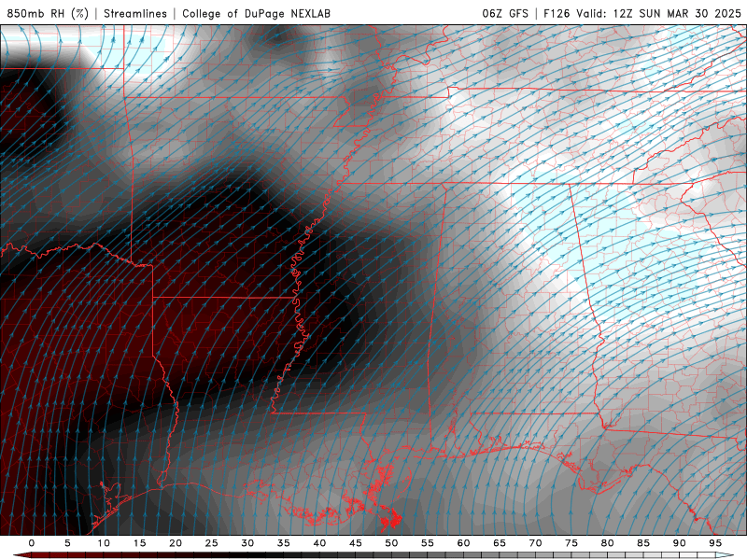The width and height of the screenshot is (747, 560).
Task: Click the colorbar label "85"
Action: (643, 543)
